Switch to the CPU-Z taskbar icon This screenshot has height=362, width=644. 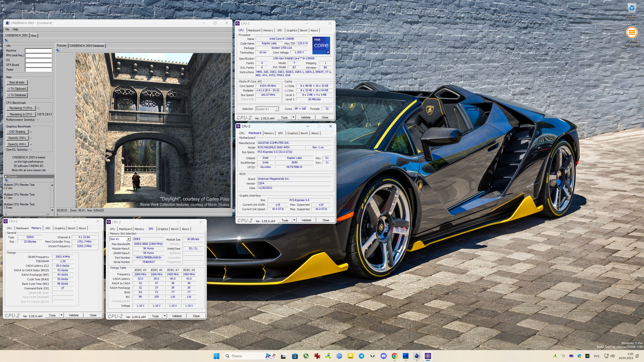[428, 356]
